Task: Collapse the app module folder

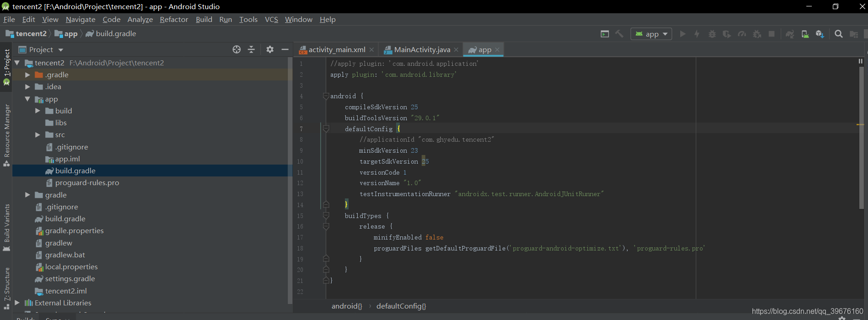Action: 27,99
